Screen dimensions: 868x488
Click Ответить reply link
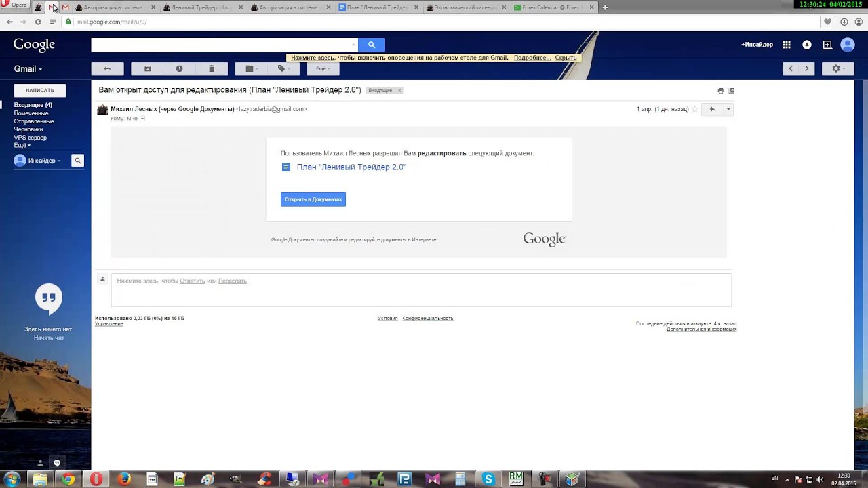click(x=193, y=281)
